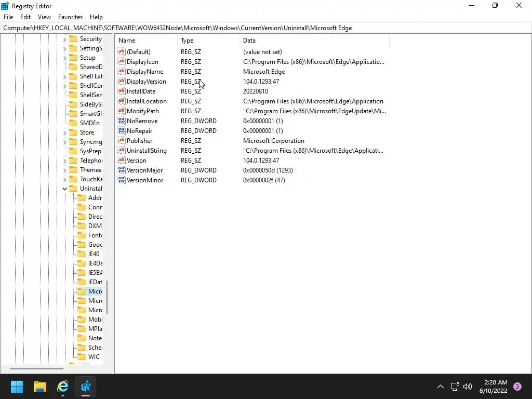The height and width of the screenshot is (399, 532).
Task: Sort values by Type column header
Action: pos(208,41)
